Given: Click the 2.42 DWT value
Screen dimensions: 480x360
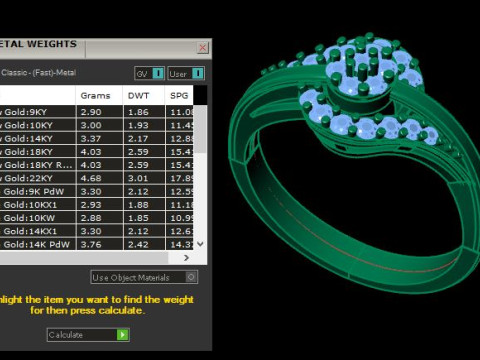Looking at the screenshot, I should [138, 245].
